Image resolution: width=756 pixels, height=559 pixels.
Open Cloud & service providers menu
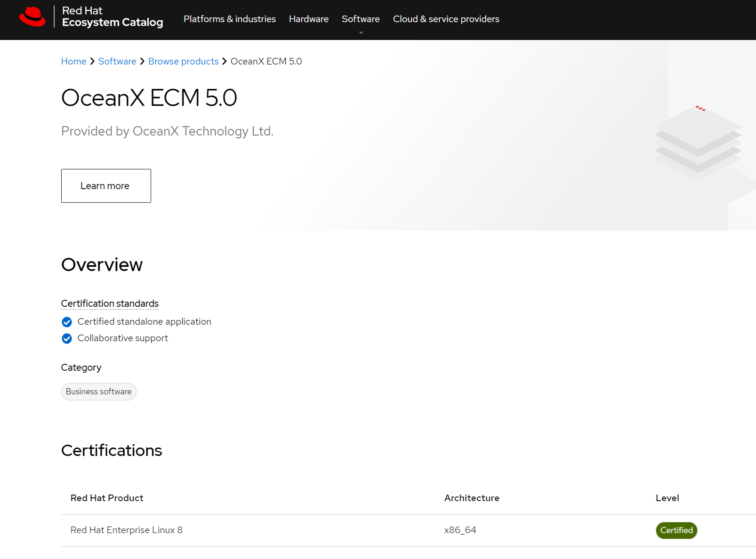pyautogui.click(x=446, y=19)
